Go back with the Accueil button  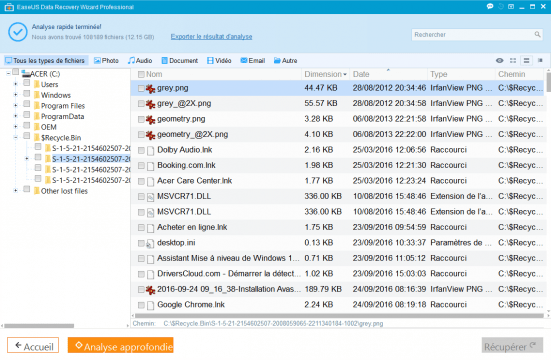pyautogui.click(x=33, y=346)
